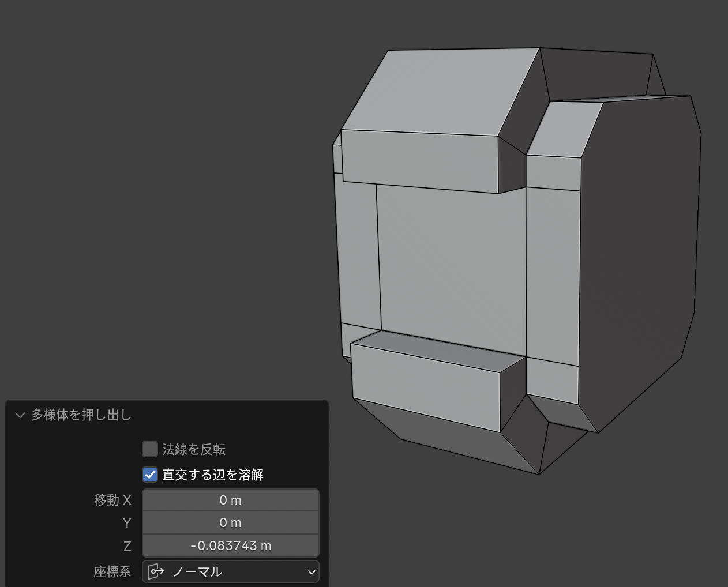Click the narrow vertical face left of center
This screenshot has width=728, height=587.
359,254
